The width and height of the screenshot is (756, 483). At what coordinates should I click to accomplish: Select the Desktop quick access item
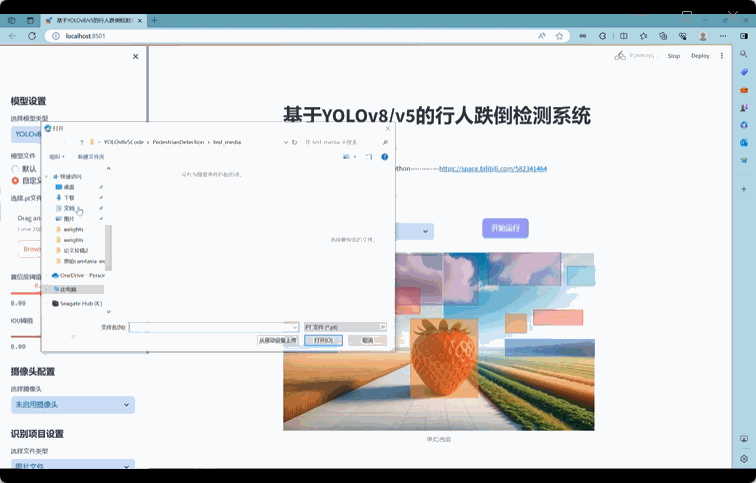click(x=69, y=187)
